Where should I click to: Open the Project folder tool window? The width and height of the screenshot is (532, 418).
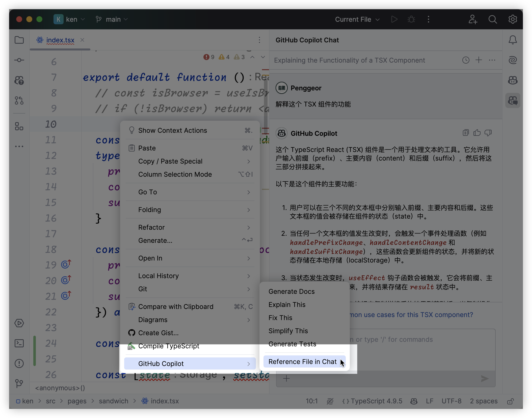click(19, 40)
